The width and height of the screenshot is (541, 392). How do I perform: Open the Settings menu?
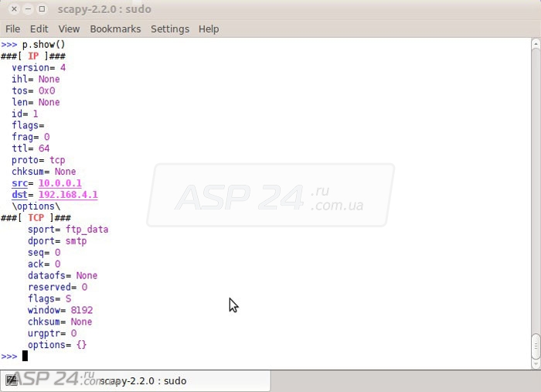point(170,29)
